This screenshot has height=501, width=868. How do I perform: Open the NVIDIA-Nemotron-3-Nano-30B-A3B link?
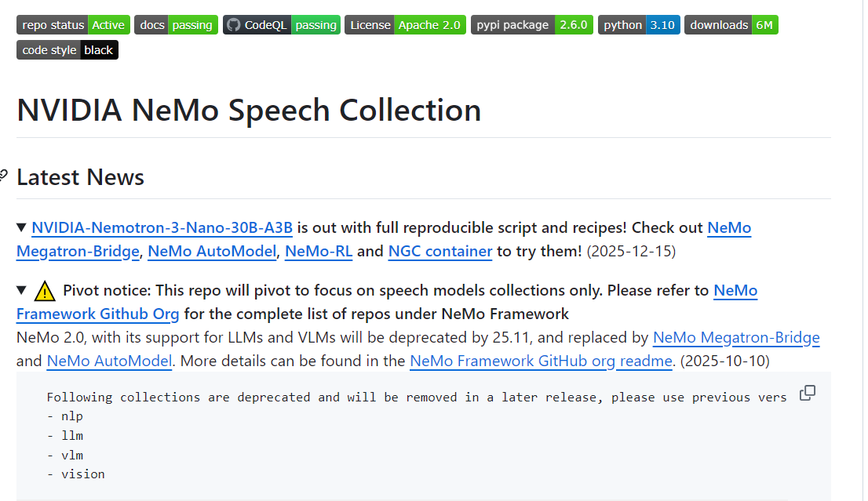162,228
